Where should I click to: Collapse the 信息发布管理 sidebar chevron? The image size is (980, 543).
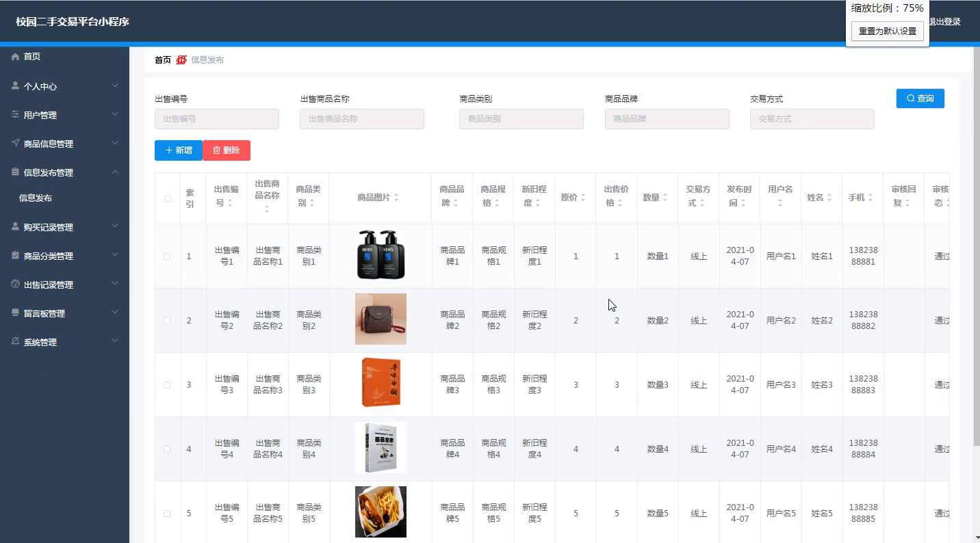[115, 172]
